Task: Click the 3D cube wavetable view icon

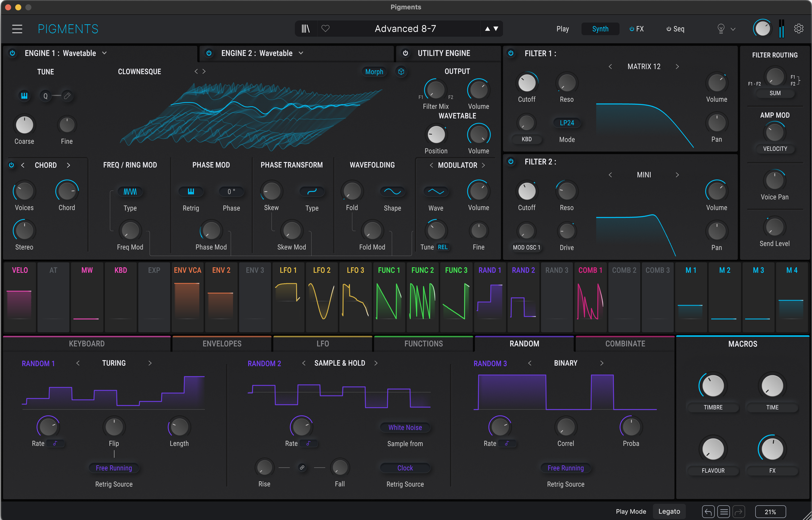Action: click(401, 72)
